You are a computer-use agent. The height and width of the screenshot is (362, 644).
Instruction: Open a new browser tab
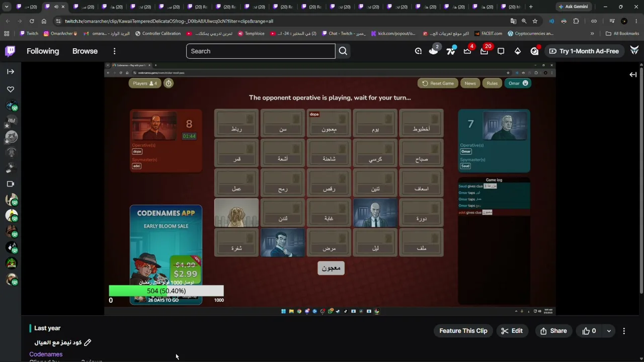[x=531, y=7]
